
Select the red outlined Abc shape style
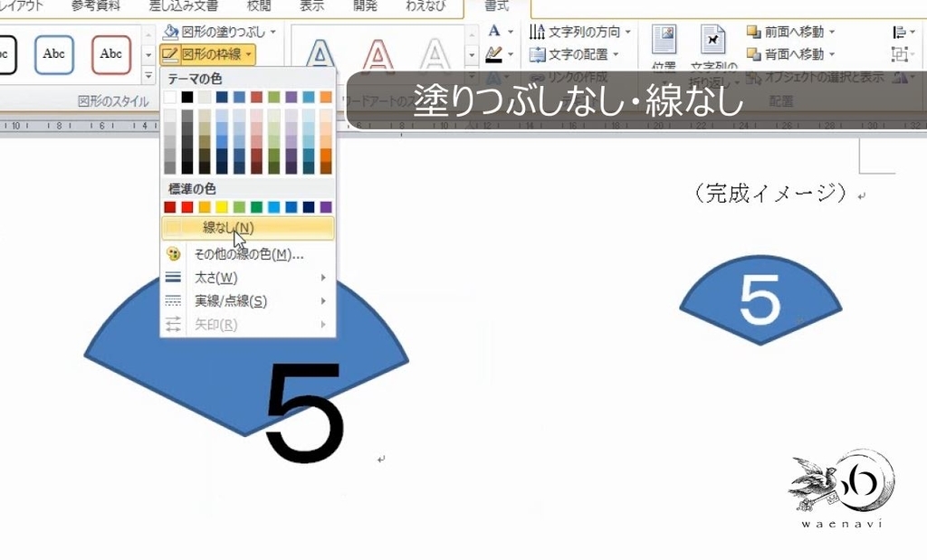click(x=110, y=54)
